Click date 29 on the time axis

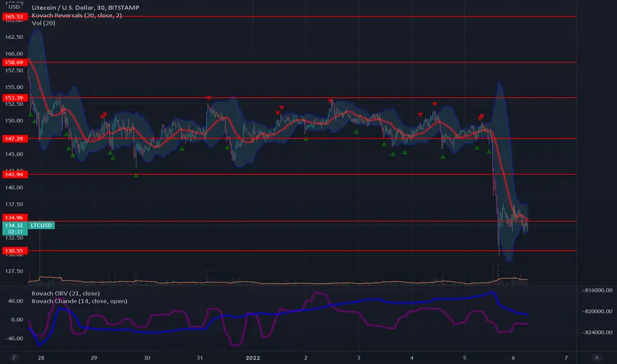pos(93,357)
